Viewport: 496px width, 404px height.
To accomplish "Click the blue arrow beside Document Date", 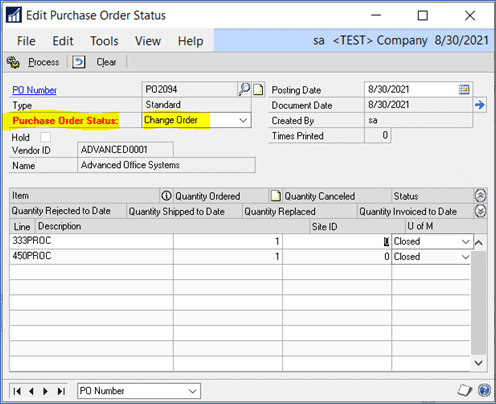I will pyautogui.click(x=480, y=105).
